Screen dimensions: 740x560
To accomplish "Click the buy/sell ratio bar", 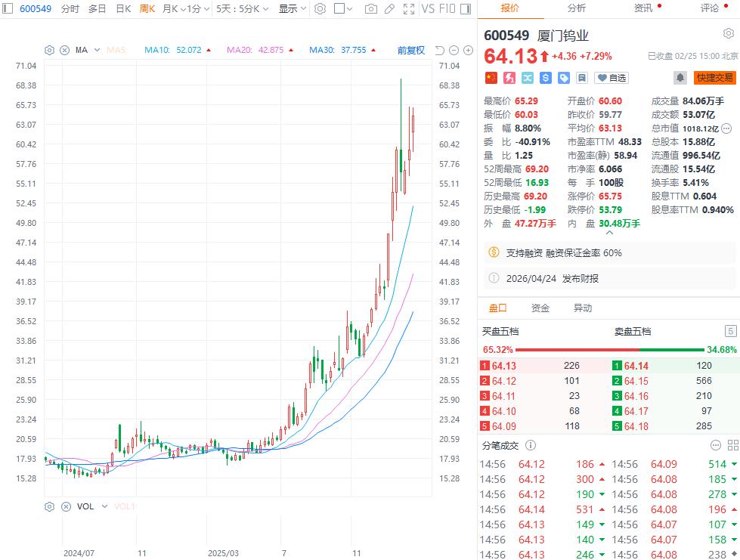I will click(x=609, y=350).
